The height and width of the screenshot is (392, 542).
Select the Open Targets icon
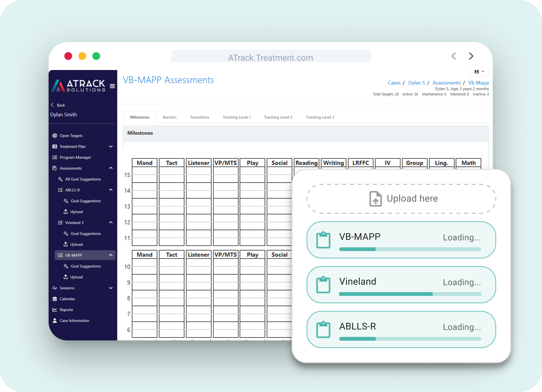55,135
